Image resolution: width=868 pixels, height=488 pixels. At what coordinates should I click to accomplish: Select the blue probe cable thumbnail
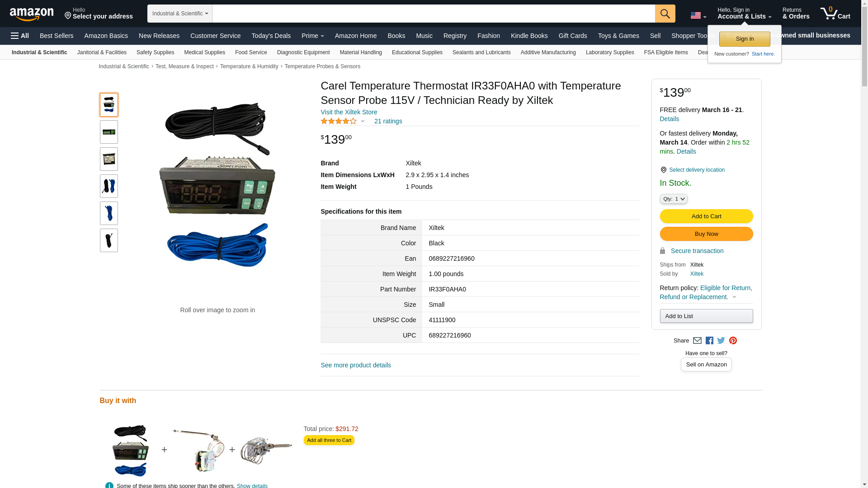[108, 213]
